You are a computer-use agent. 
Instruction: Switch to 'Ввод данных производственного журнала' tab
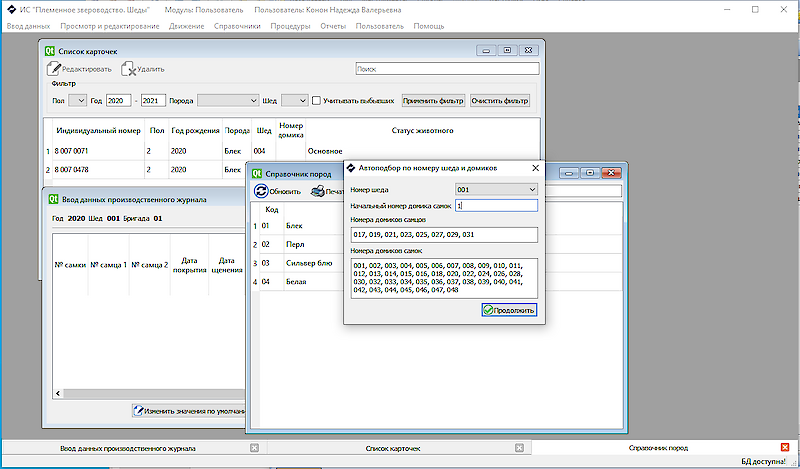pyautogui.click(x=128, y=449)
